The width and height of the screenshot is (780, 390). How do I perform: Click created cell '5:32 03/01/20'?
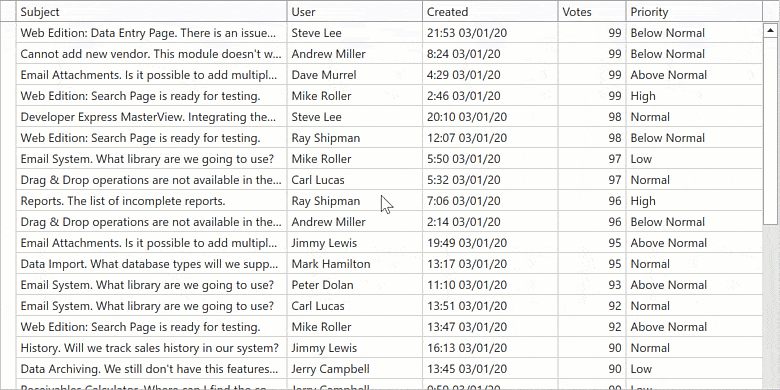(x=490, y=180)
